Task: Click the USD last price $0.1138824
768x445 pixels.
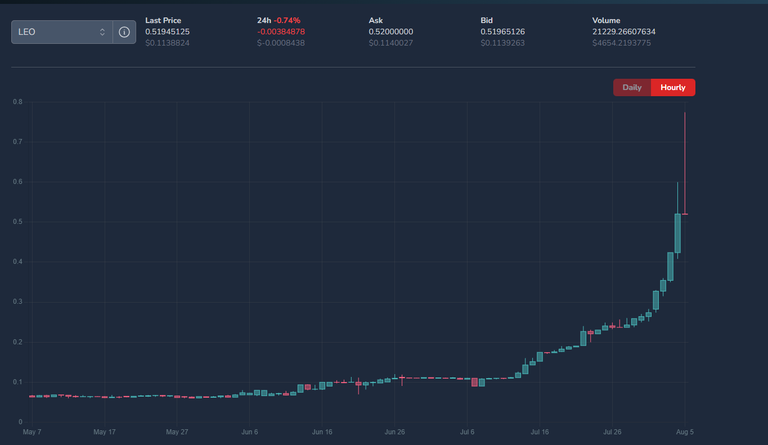Action: click(168, 43)
